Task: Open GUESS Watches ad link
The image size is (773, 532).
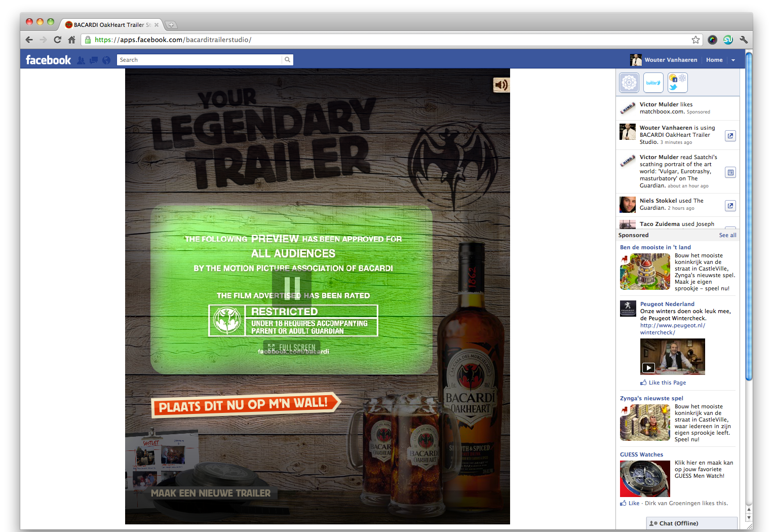Action: click(x=641, y=454)
